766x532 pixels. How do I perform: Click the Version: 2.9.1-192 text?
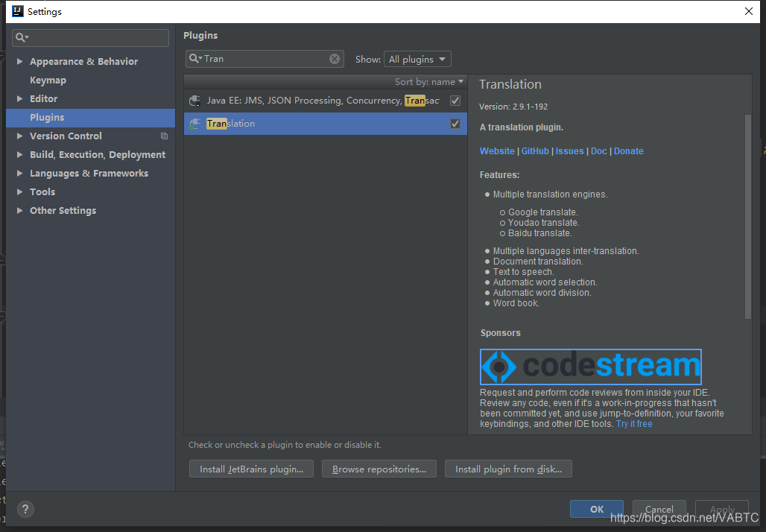(513, 107)
